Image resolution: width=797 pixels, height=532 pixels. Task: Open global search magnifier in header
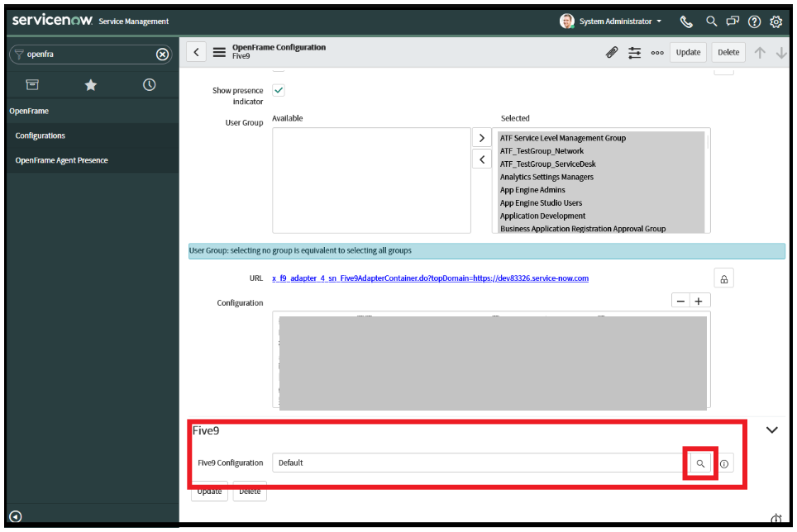pyautogui.click(x=712, y=21)
